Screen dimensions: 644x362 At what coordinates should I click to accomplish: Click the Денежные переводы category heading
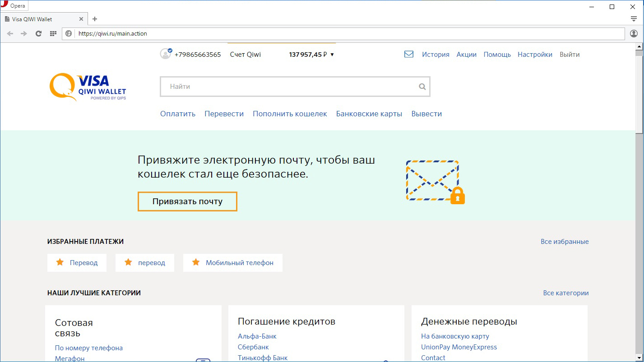click(x=469, y=321)
